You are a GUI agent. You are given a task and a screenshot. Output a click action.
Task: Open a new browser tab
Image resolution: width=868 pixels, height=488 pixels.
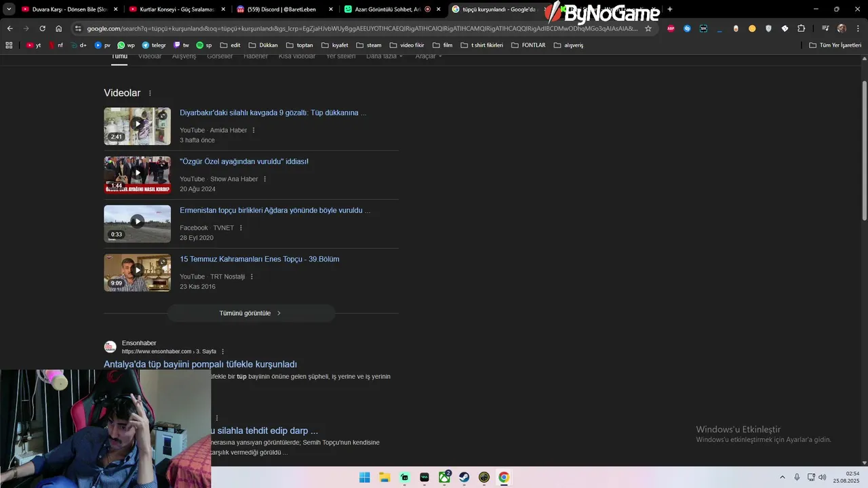pos(670,9)
